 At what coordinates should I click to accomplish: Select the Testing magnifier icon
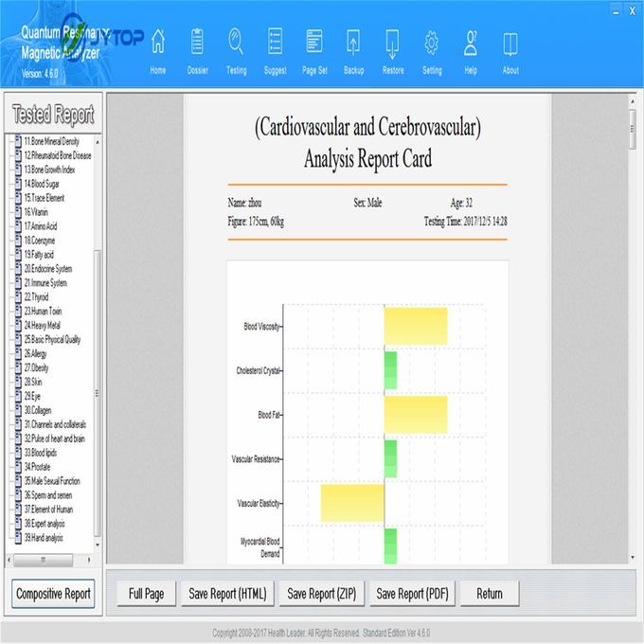[x=236, y=44]
